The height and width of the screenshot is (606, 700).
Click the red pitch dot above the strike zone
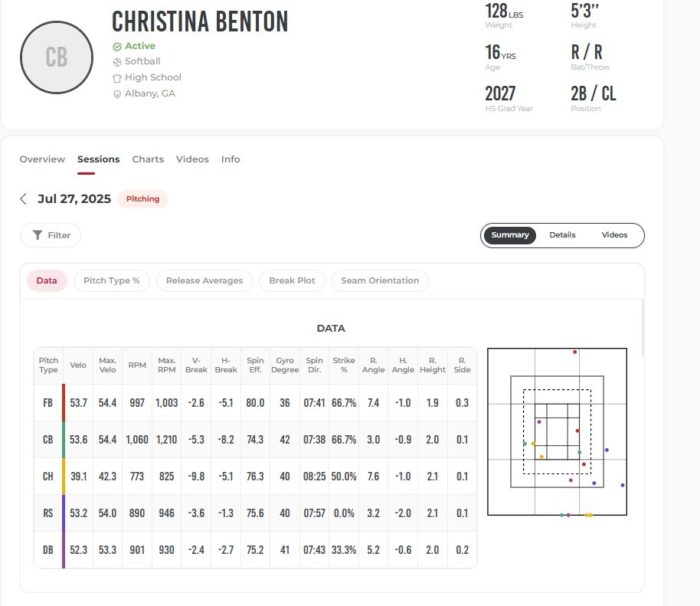(574, 352)
